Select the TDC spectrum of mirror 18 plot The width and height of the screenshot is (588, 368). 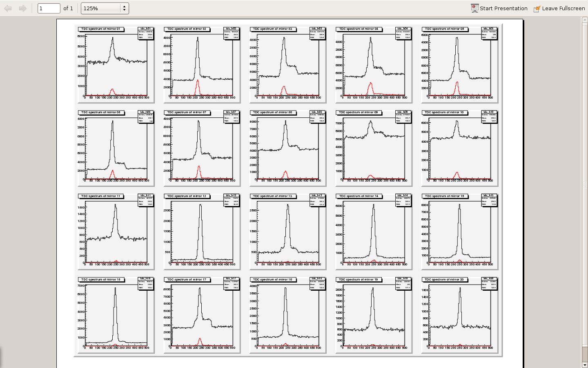(288, 314)
